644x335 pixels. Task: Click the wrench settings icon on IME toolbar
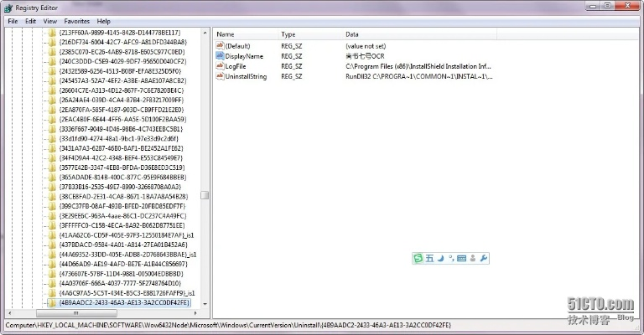(483, 259)
